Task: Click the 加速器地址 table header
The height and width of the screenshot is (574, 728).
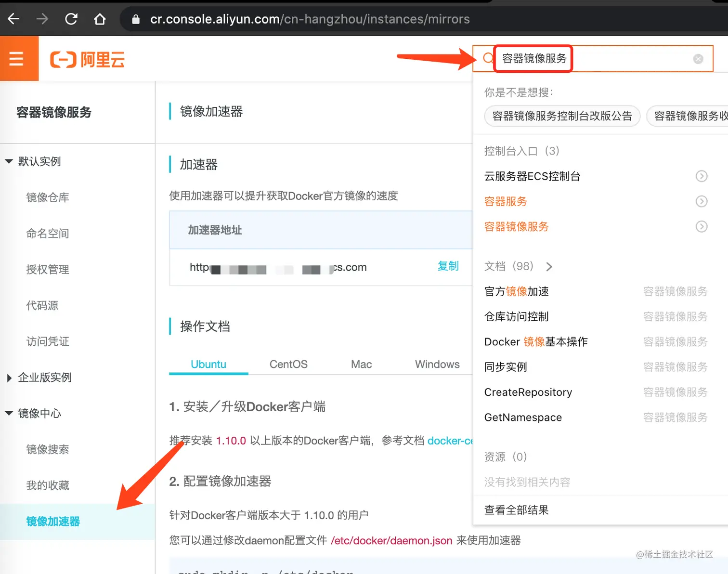Action: [x=215, y=230]
